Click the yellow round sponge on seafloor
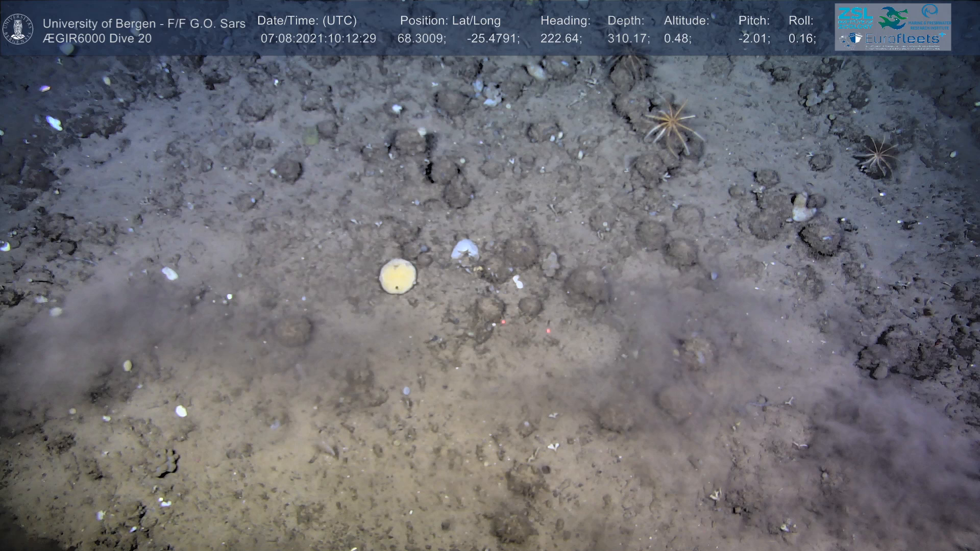The image size is (980, 551). point(398,276)
